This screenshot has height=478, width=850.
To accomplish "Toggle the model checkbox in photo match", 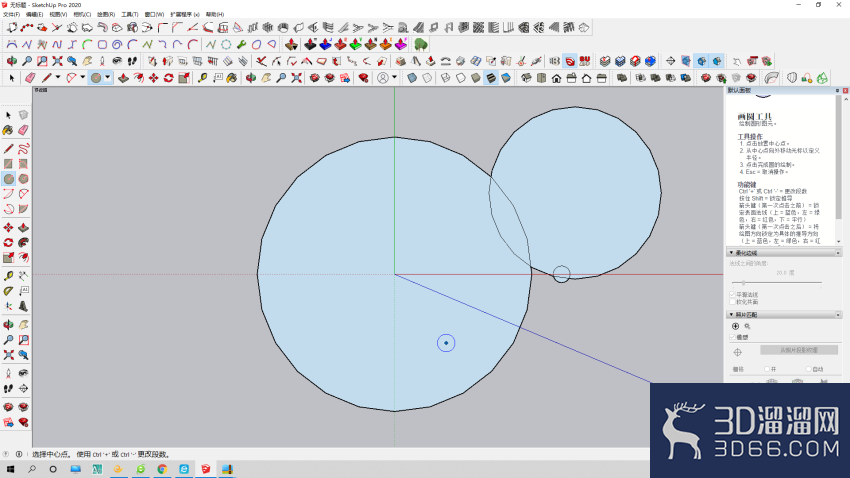I will pyautogui.click(x=732, y=337).
